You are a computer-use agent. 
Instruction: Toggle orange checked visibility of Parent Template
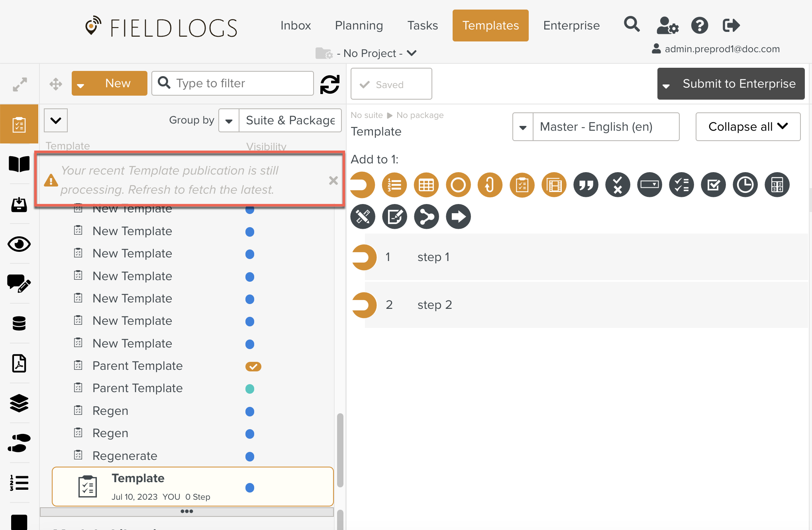pyautogui.click(x=253, y=366)
